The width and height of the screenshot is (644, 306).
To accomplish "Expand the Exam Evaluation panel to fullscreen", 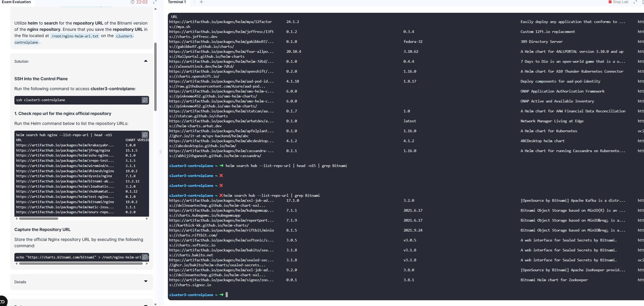I will pos(155,2).
